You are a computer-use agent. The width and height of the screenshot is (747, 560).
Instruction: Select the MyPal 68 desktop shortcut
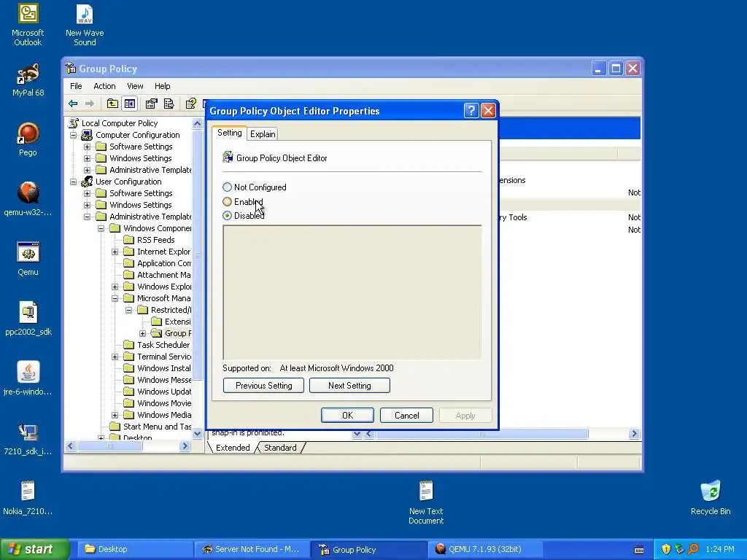point(28,80)
